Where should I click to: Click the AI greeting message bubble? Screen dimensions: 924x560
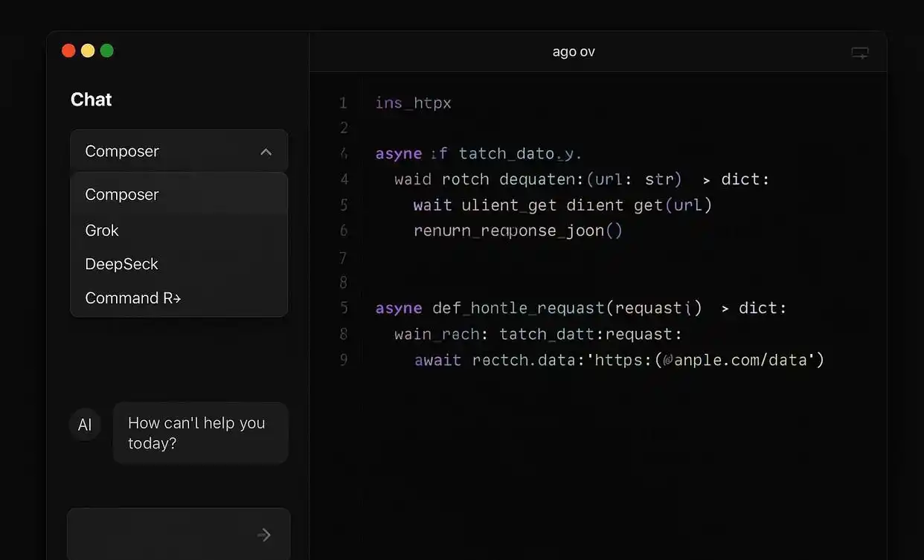point(199,433)
